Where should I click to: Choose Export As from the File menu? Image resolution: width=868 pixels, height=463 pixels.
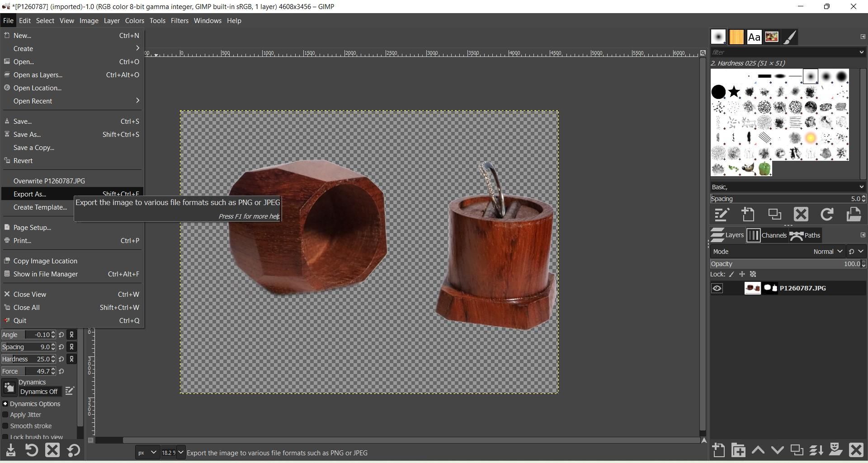click(x=30, y=194)
